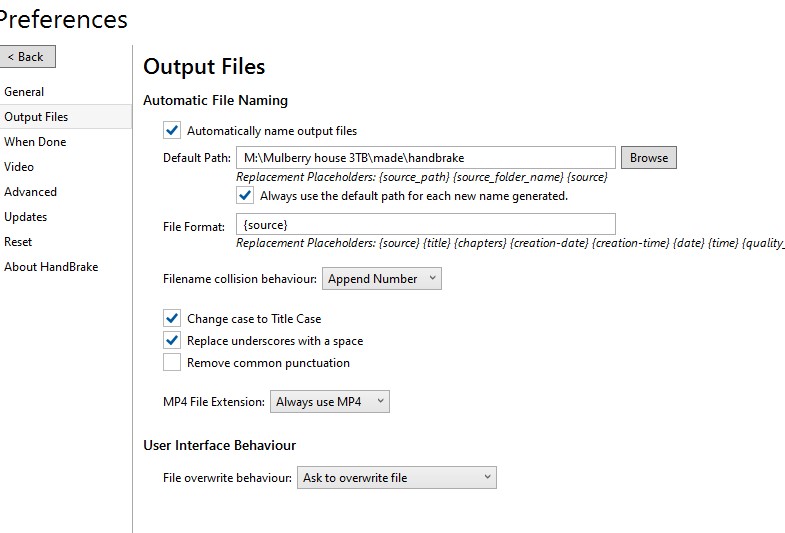Disable Change case to Title Case
Screen dimensions: 785x533
point(172,318)
